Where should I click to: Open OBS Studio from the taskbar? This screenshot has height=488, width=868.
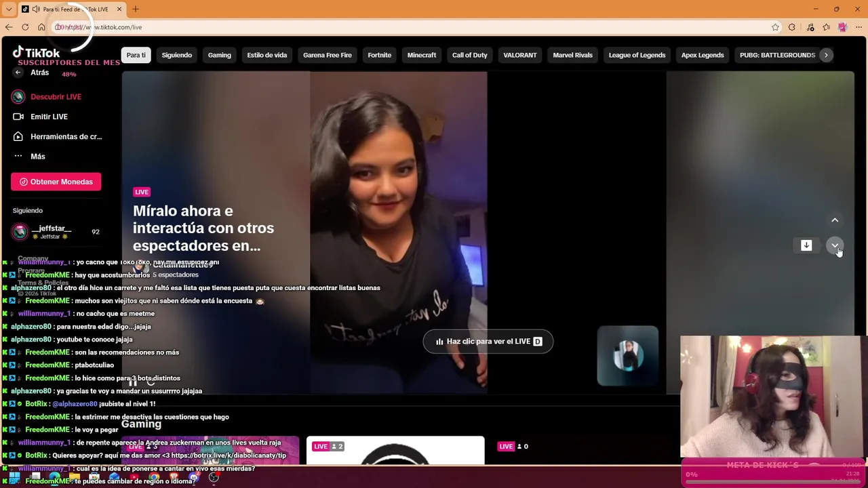[214, 478]
